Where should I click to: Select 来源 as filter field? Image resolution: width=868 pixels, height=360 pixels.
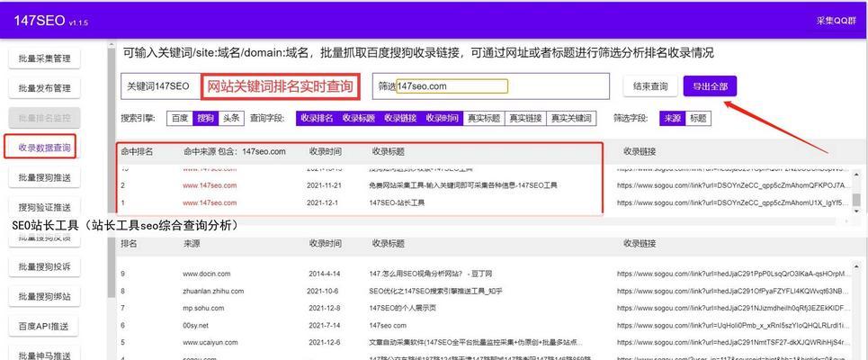click(x=673, y=118)
